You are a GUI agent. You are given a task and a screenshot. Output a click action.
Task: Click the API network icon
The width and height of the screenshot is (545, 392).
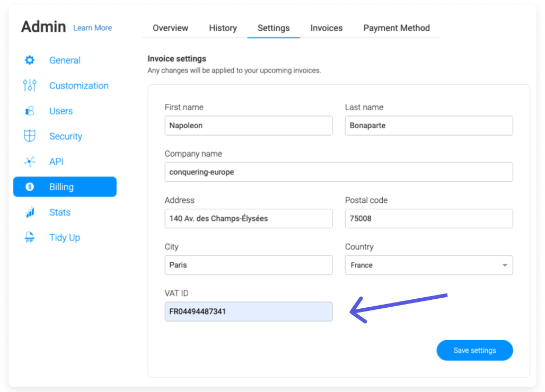[30, 162]
